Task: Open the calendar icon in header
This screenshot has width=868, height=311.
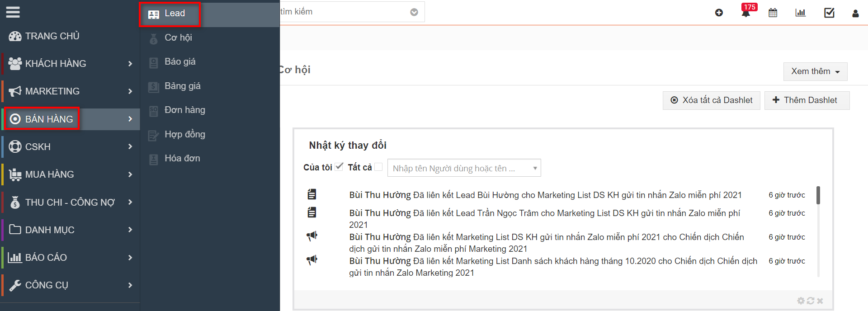Action: (773, 13)
